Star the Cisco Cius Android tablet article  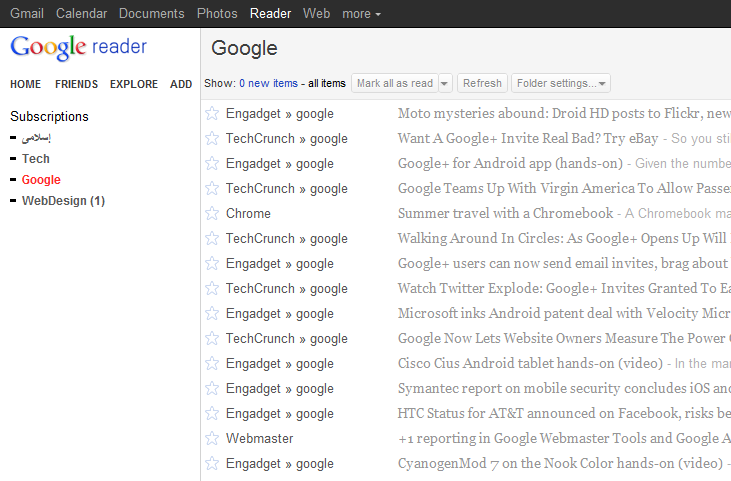point(212,364)
